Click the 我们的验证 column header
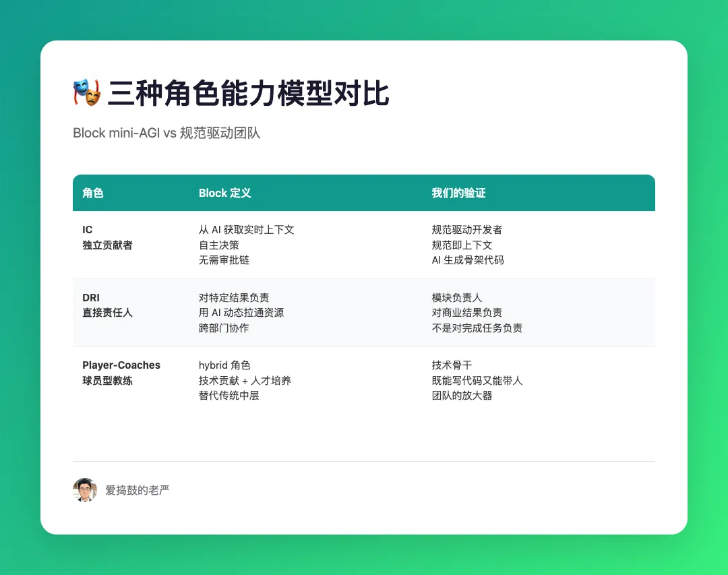The image size is (728, 575). pos(458,193)
